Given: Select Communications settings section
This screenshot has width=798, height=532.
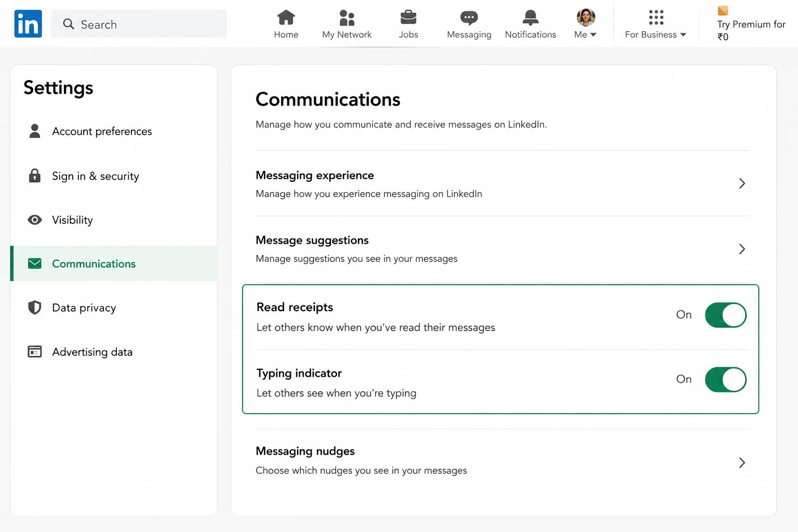Looking at the screenshot, I should 114,263.
